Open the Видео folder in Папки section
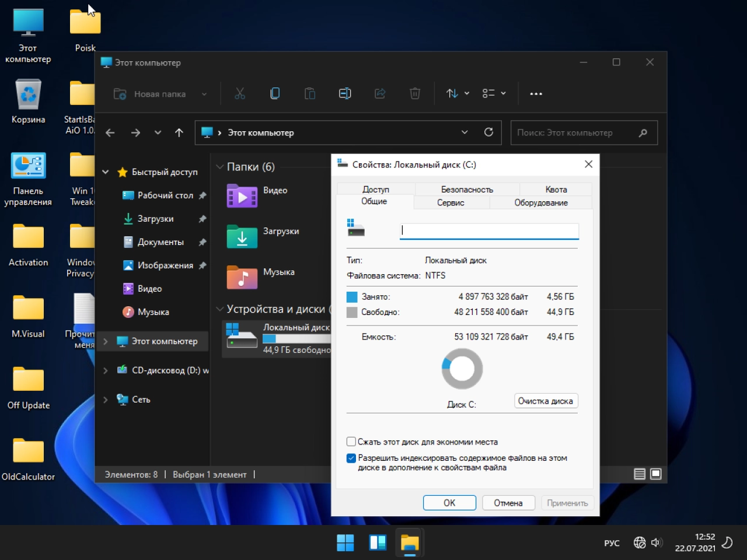This screenshot has width=747, height=560. tap(257, 196)
